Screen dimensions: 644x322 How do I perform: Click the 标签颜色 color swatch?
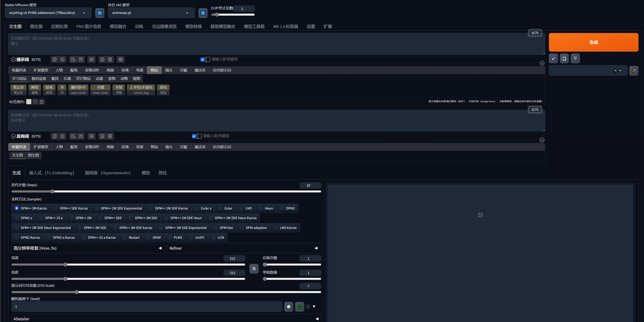[x=29, y=102]
